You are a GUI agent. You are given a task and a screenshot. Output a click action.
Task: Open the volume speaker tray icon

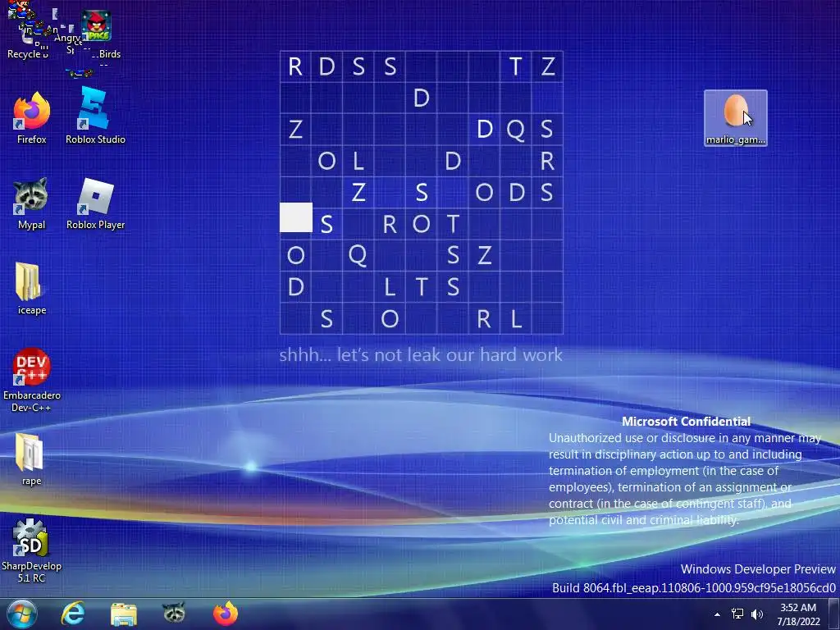(x=757, y=614)
